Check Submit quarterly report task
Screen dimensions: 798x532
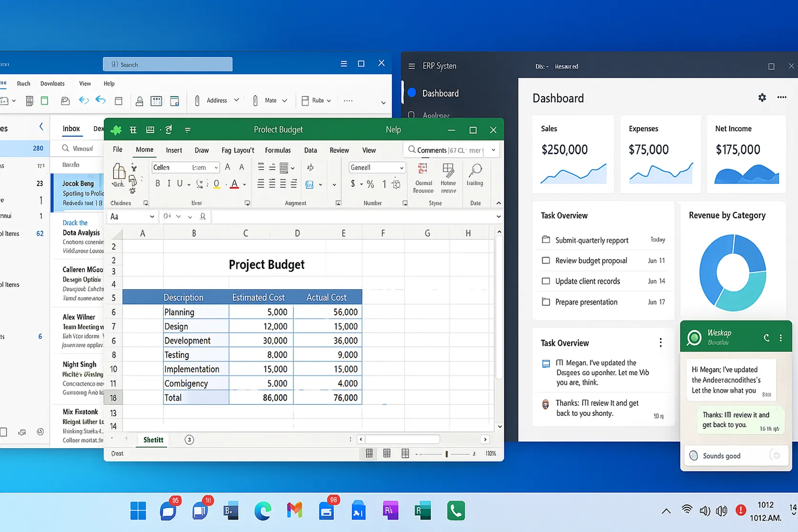[x=546, y=240]
